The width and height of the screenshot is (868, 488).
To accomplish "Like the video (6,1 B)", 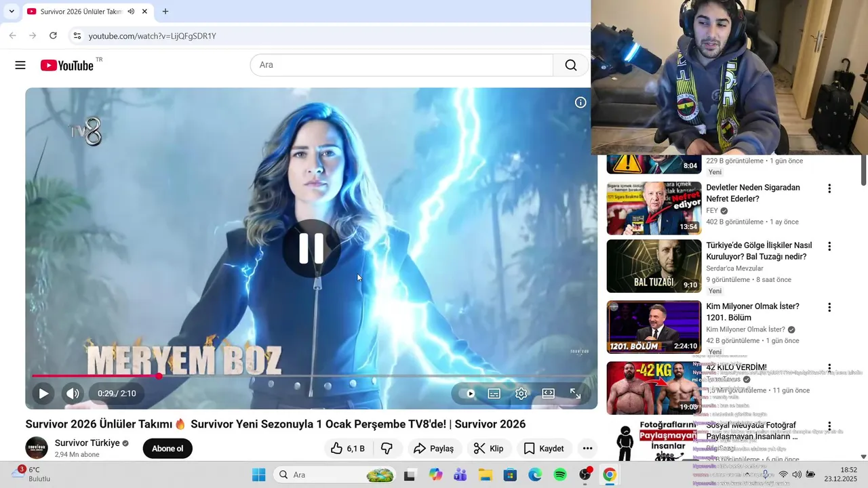I will coord(349,448).
